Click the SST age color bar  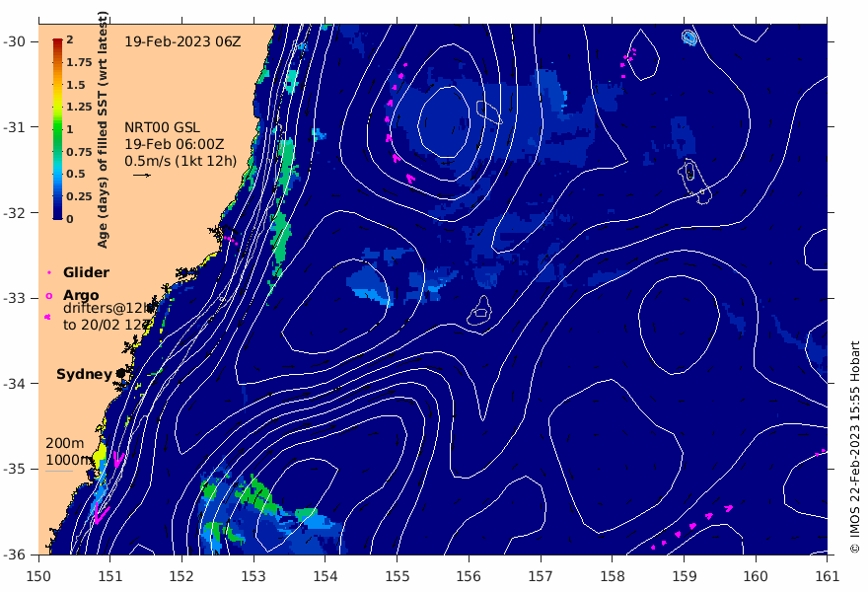(x=57, y=129)
